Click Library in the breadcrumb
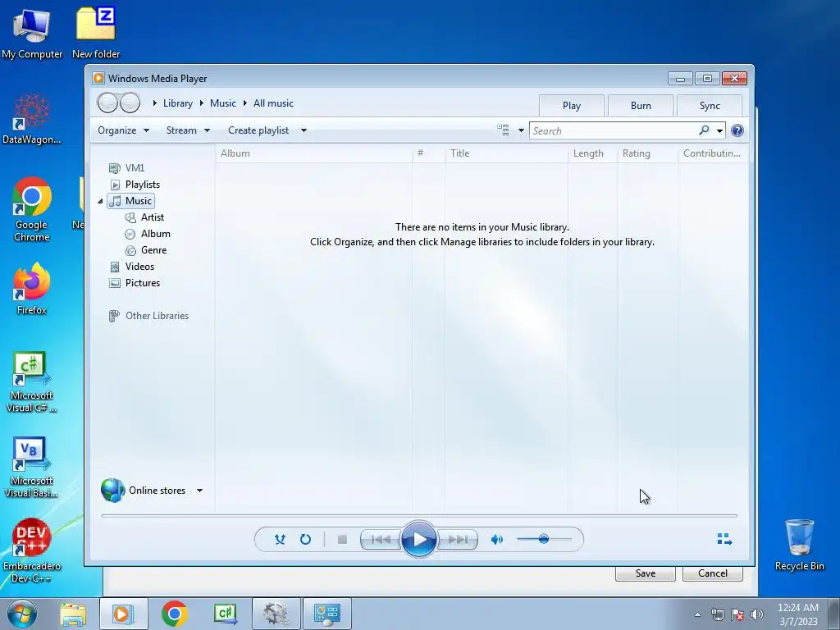The width and height of the screenshot is (840, 630). pyautogui.click(x=178, y=103)
